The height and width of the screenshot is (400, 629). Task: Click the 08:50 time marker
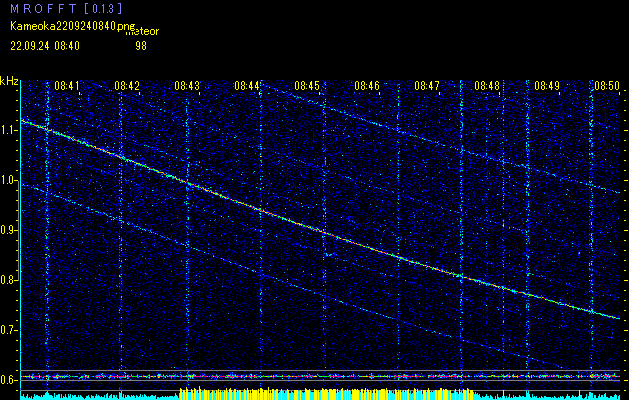pyautogui.click(x=607, y=86)
